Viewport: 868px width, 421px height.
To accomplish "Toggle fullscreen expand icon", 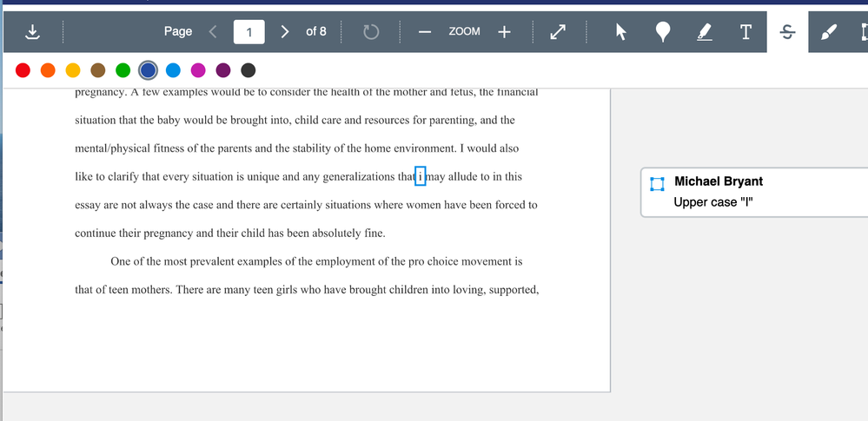I will tap(559, 32).
